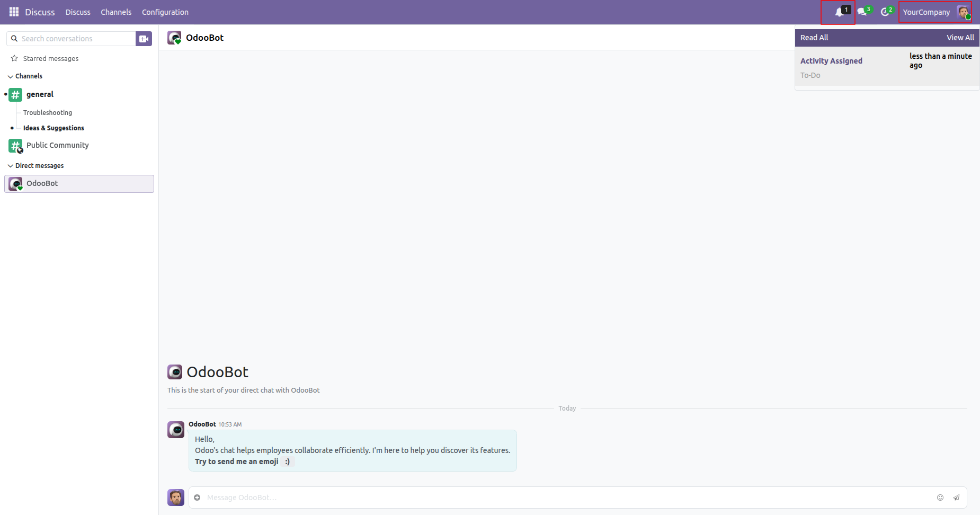This screenshot has width=980, height=515.
Task: Click the large OdooBot avatar above chat start
Action: point(175,372)
